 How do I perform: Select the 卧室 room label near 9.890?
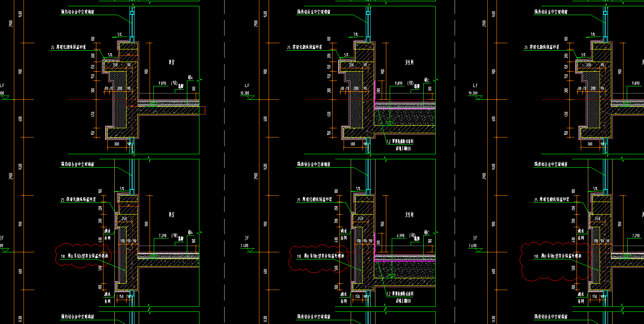click(171, 62)
